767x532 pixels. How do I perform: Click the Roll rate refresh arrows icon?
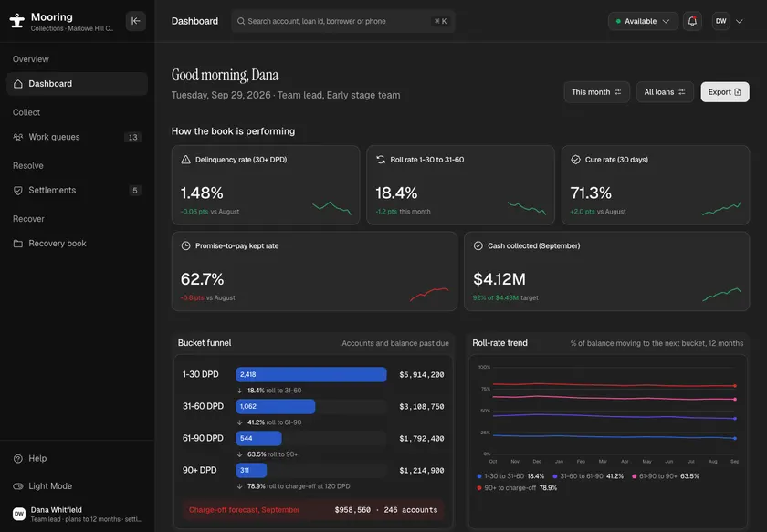pyautogui.click(x=381, y=160)
